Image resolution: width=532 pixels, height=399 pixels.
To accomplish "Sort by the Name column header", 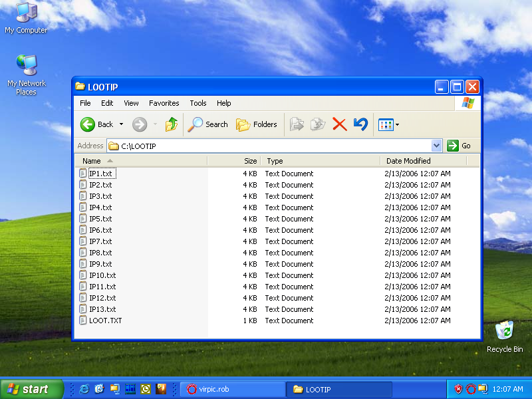I will pos(141,161).
